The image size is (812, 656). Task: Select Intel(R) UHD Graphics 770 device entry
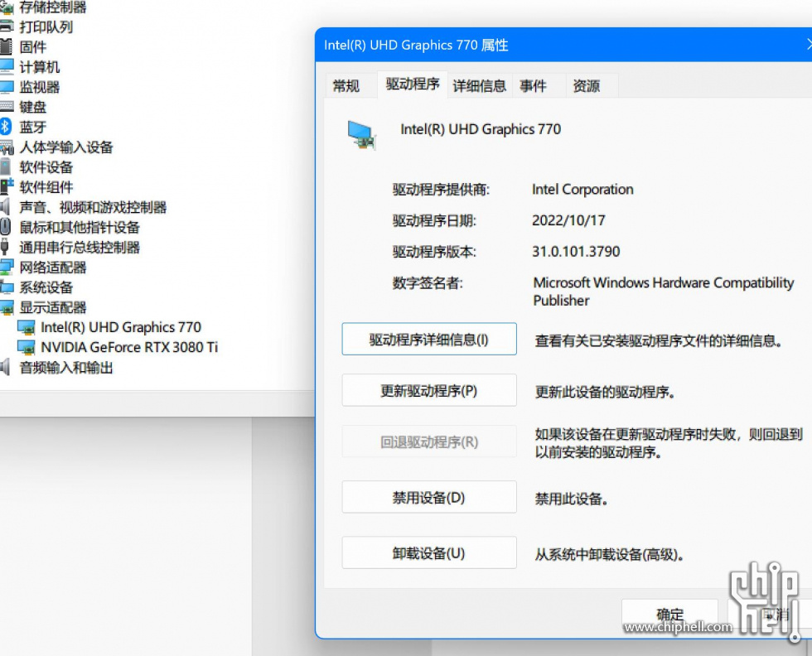pyautogui.click(x=121, y=327)
